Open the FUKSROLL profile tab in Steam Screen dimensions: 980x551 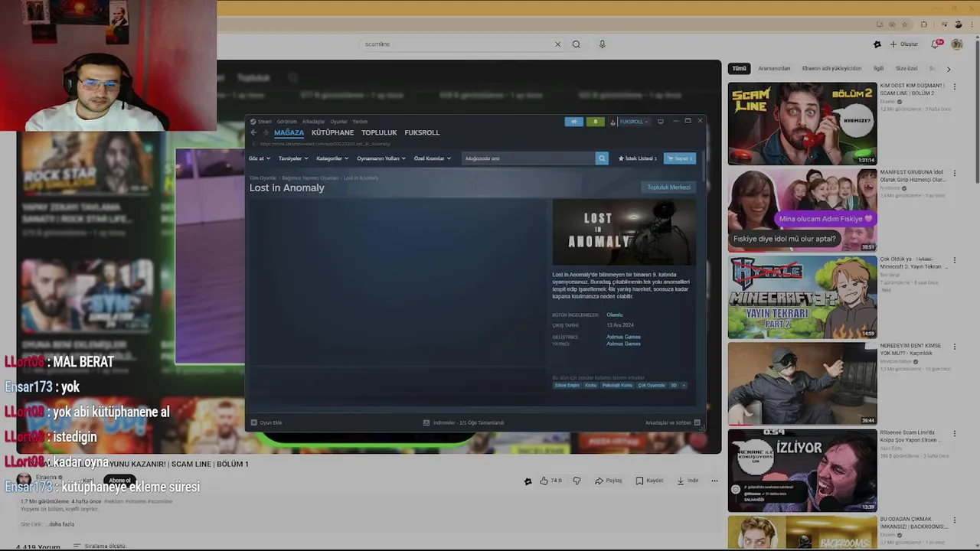point(422,132)
